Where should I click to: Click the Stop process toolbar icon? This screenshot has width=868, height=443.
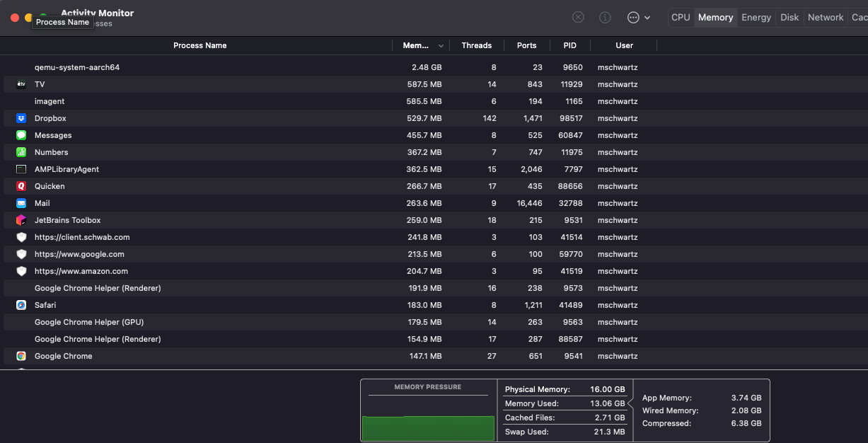pyautogui.click(x=578, y=17)
